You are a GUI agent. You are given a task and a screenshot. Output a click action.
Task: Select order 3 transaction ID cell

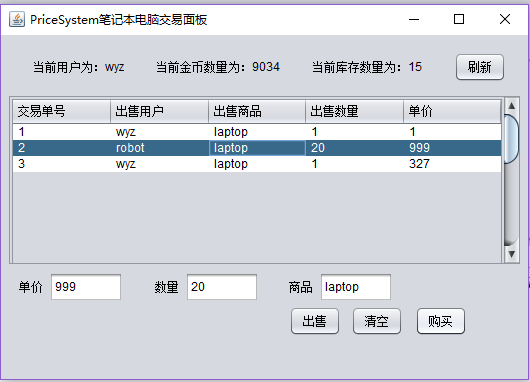pyautogui.click(x=62, y=164)
